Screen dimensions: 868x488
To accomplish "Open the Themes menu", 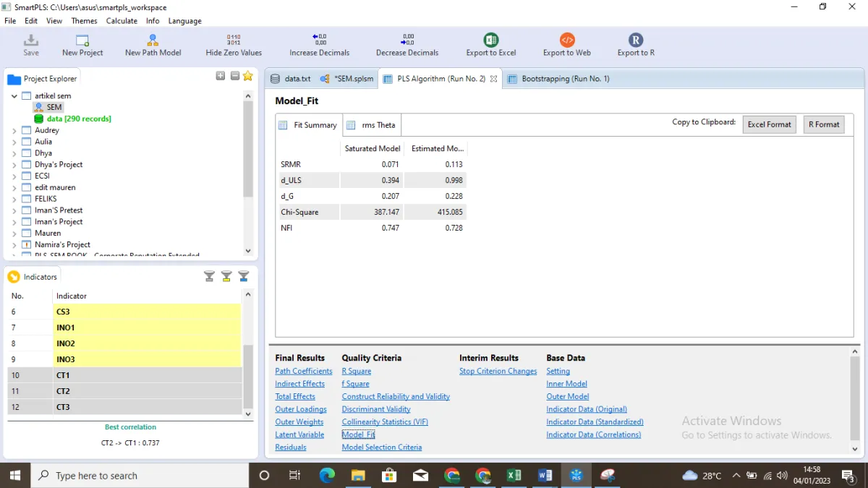I will click(x=84, y=21).
